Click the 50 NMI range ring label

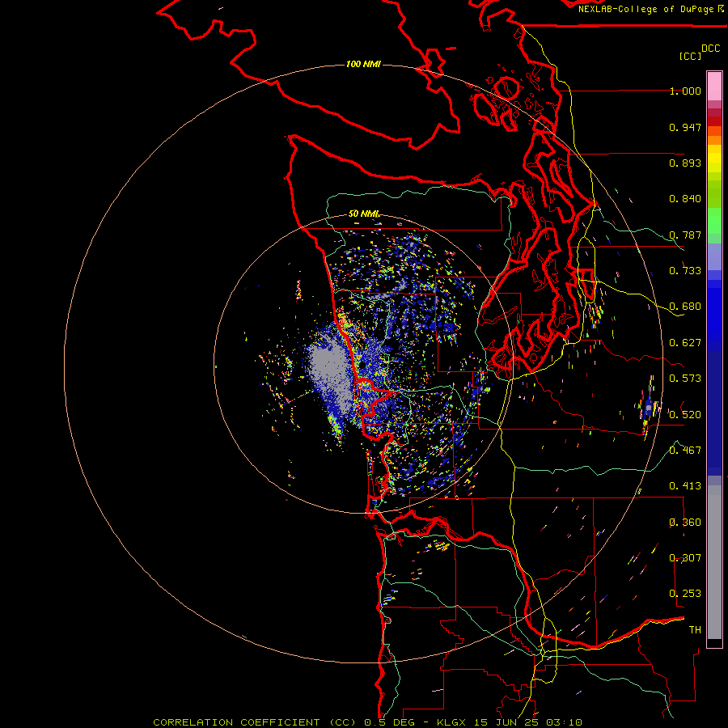(364, 214)
